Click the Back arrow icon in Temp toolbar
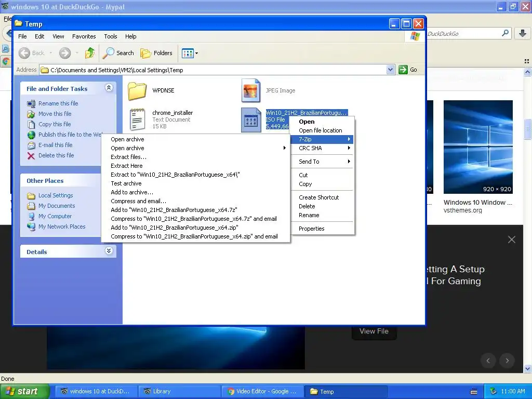 tap(24, 53)
